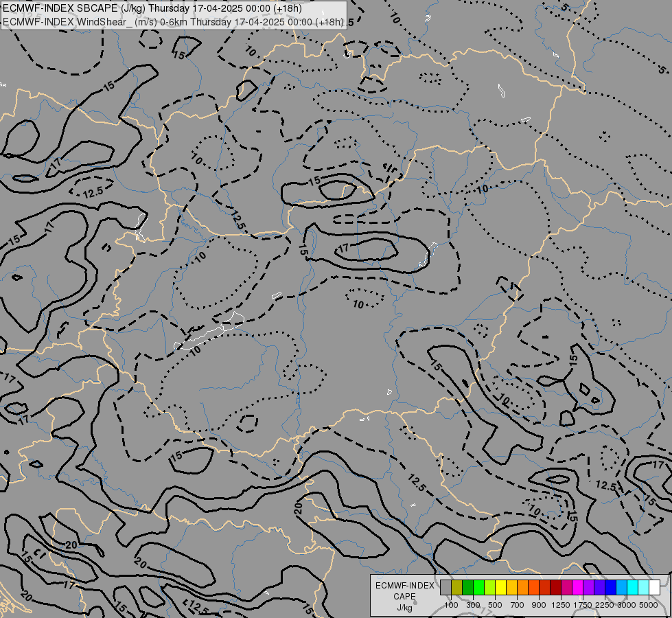Click the 300 value under the legend bar
This screenshot has width=672, height=618.
coord(473,605)
